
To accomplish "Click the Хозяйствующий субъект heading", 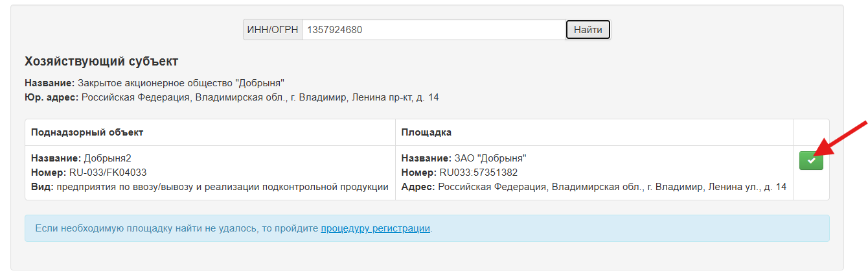I will click(x=101, y=62).
